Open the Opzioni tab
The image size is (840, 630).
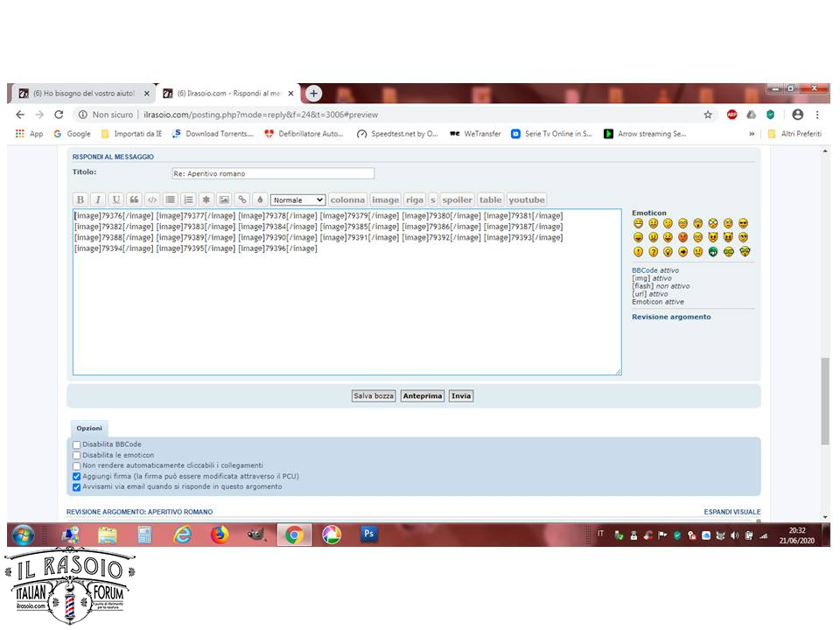pos(89,428)
